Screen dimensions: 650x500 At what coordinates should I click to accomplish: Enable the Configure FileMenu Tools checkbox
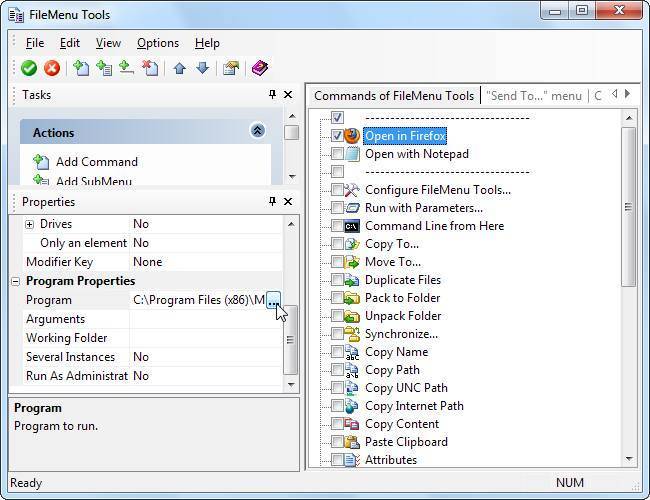[x=337, y=190]
